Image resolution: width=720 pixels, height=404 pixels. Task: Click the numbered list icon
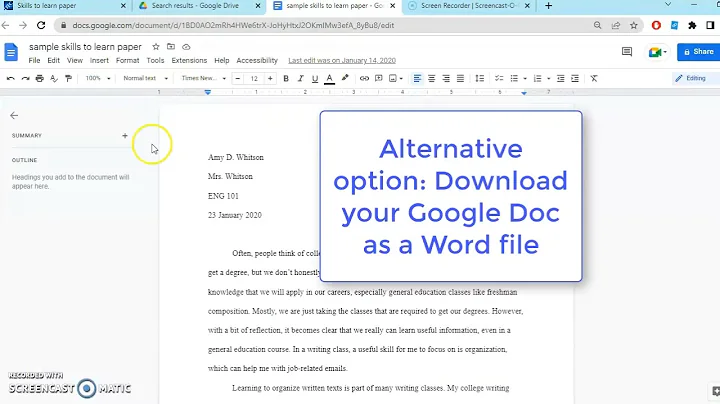click(538, 79)
